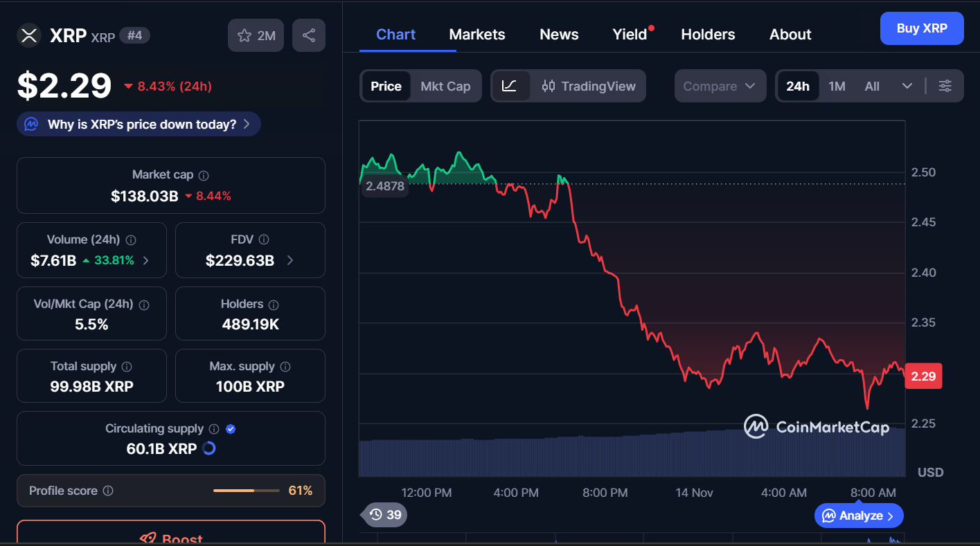Switch to the Markets tab
The image size is (980, 546).
click(476, 34)
